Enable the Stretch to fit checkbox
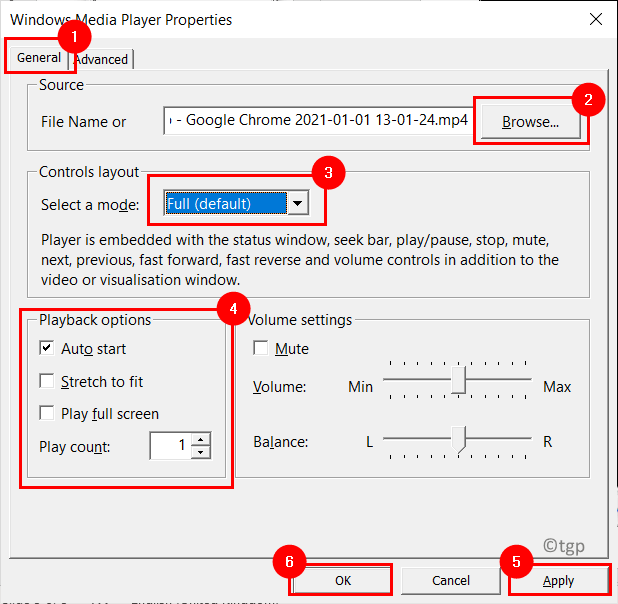 pyautogui.click(x=46, y=381)
